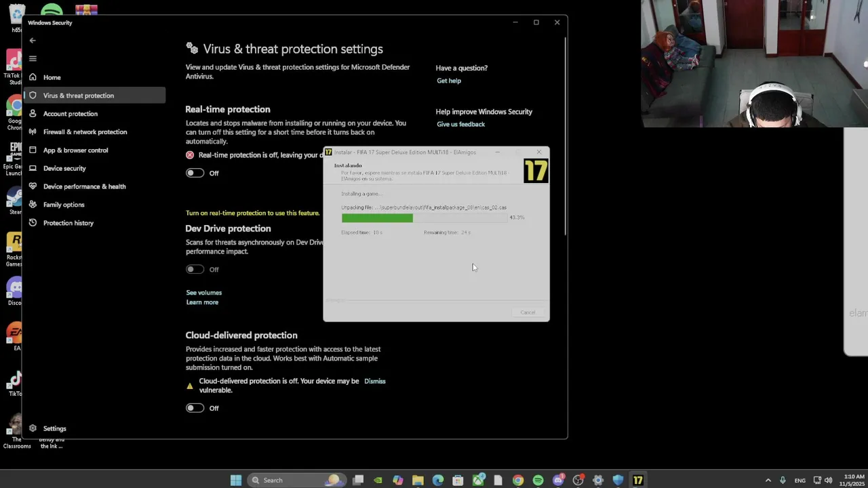The width and height of the screenshot is (868, 488).
Task: Open volume control in system tray
Action: tap(828, 480)
